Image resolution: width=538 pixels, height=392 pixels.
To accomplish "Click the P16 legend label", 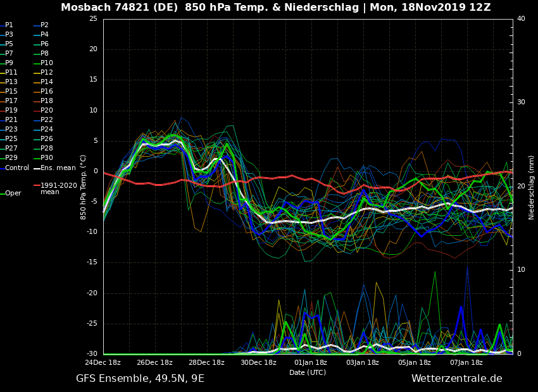I will tap(47, 92).
